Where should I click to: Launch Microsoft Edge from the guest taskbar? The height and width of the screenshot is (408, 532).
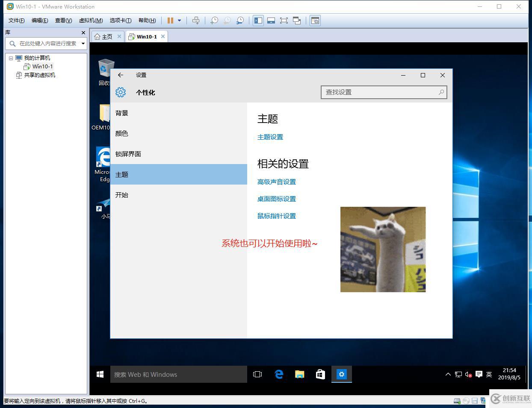[x=279, y=374]
